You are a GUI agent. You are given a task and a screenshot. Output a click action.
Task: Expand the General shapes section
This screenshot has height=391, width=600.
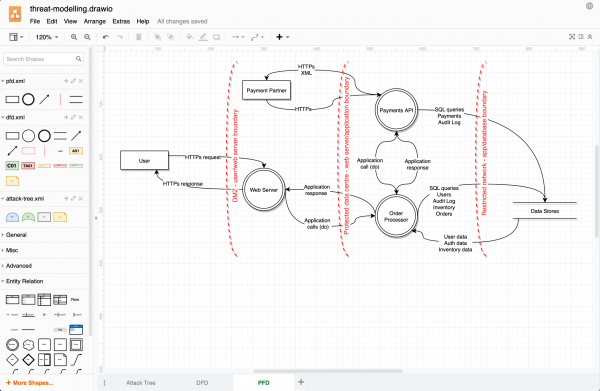point(16,235)
